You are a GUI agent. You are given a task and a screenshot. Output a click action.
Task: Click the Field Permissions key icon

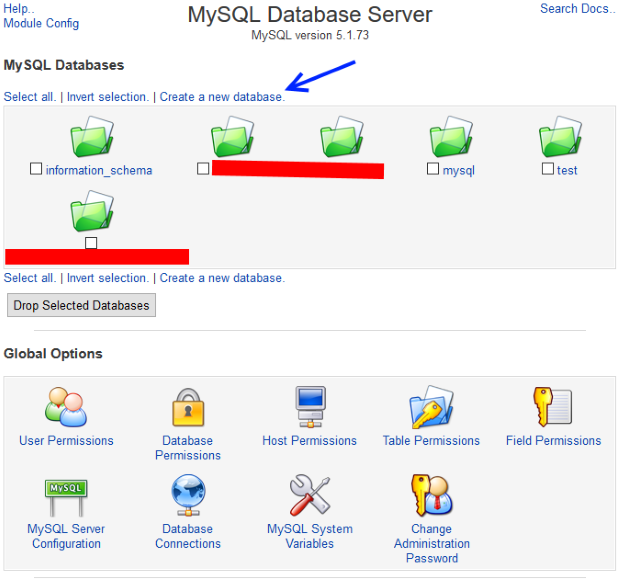(x=552, y=407)
